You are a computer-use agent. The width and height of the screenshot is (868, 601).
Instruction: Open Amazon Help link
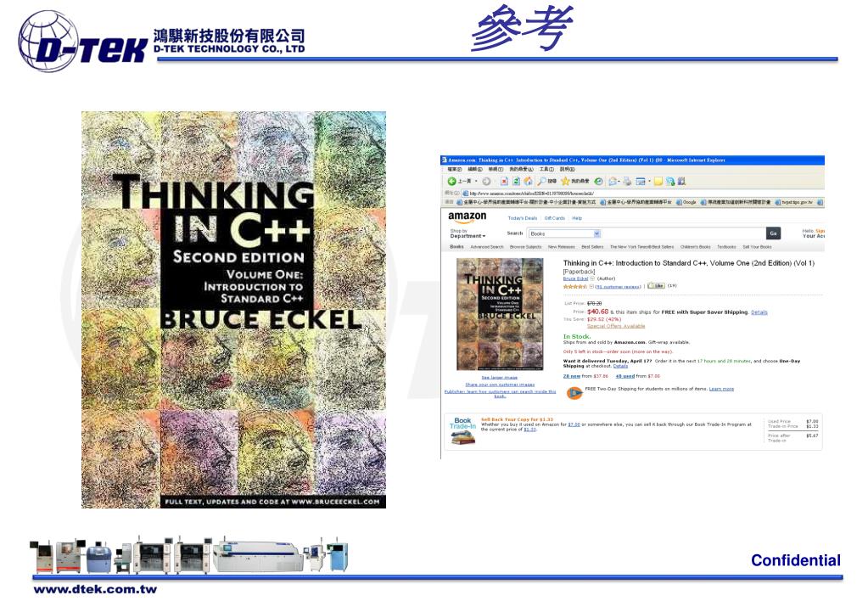click(x=577, y=218)
